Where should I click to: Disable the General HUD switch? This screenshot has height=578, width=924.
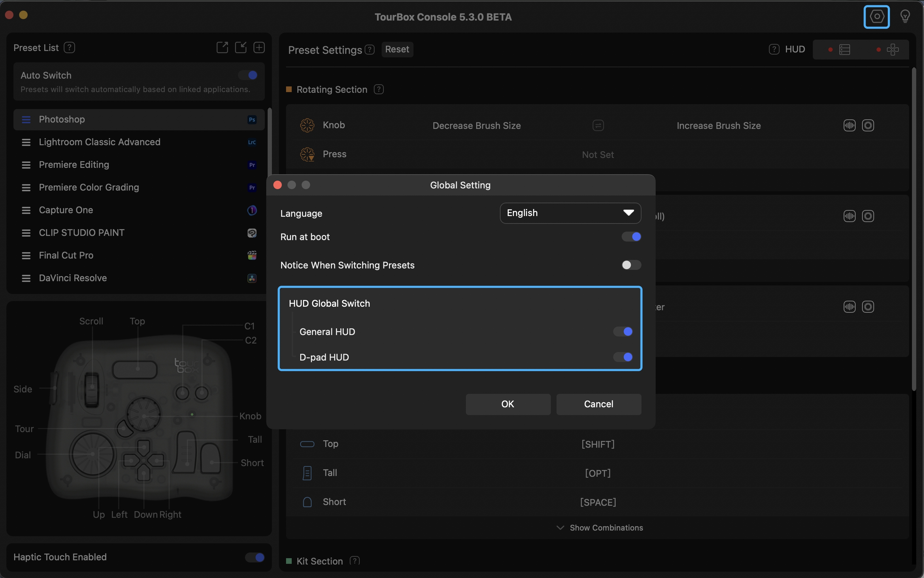click(x=623, y=331)
